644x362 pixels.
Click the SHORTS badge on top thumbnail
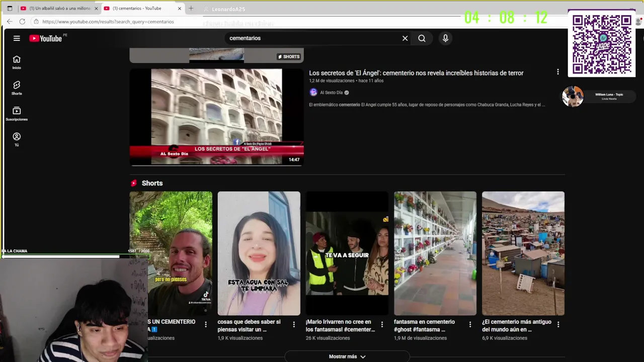click(x=289, y=56)
